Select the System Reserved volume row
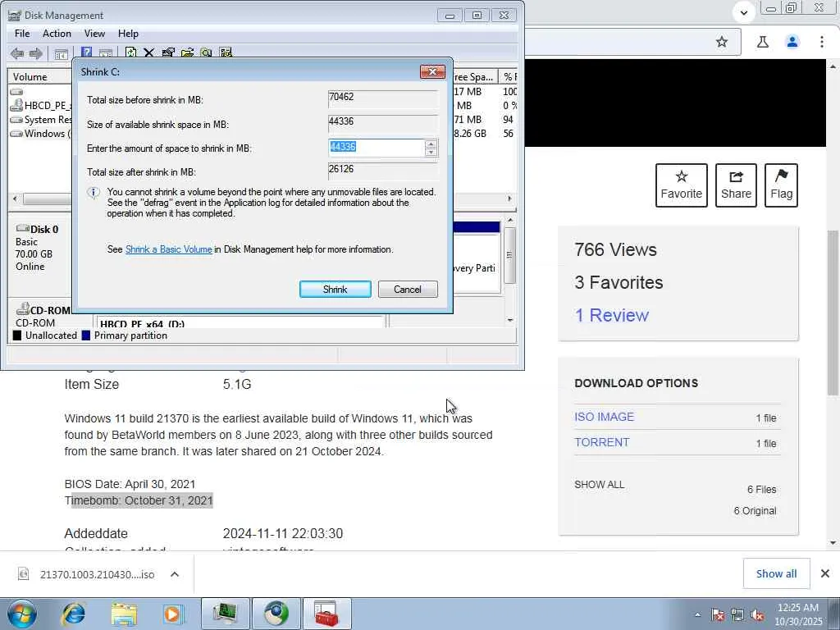Screen dimensions: 840x630 click(x=41, y=120)
